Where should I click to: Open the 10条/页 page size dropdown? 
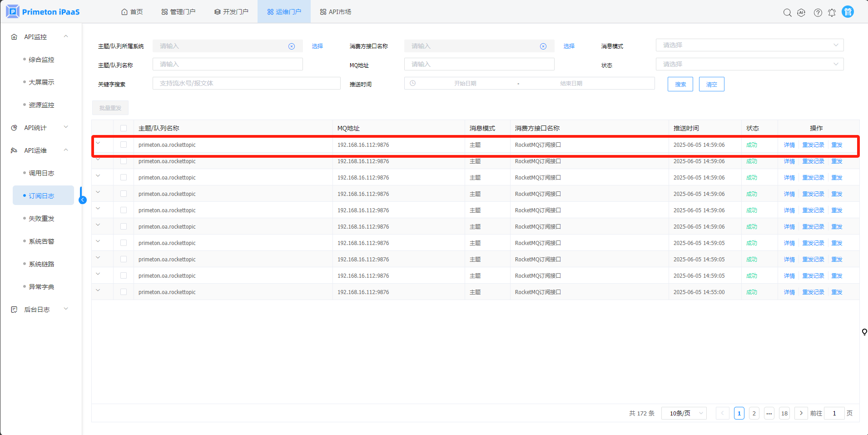[x=684, y=413]
